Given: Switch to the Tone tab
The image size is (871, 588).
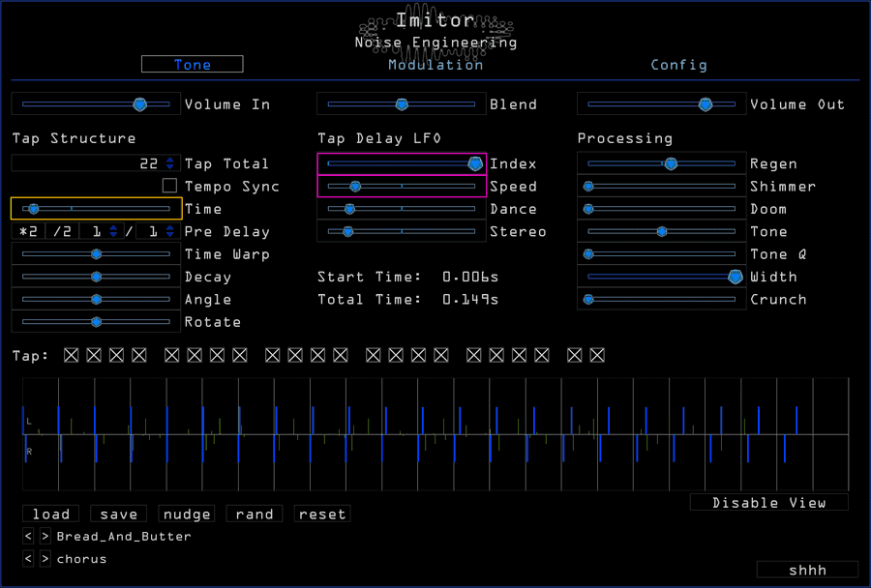Looking at the screenshot, I should click(x=193, y=65).
